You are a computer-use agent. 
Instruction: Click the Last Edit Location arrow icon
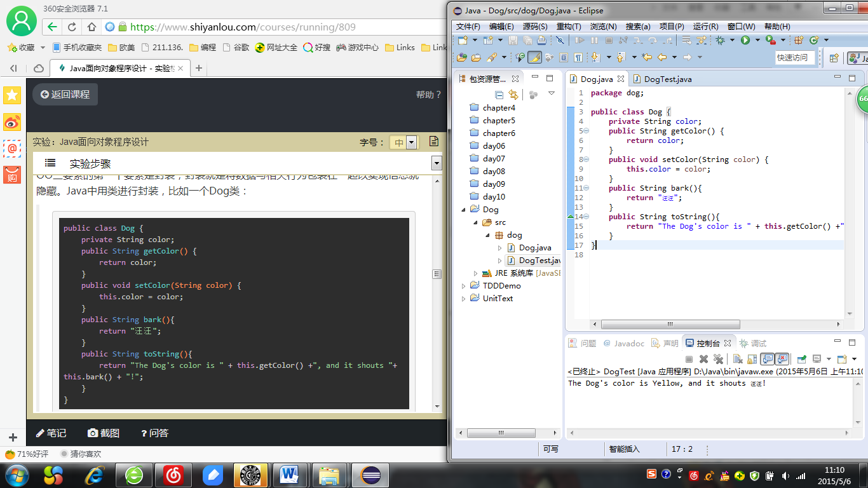point(647,57)
